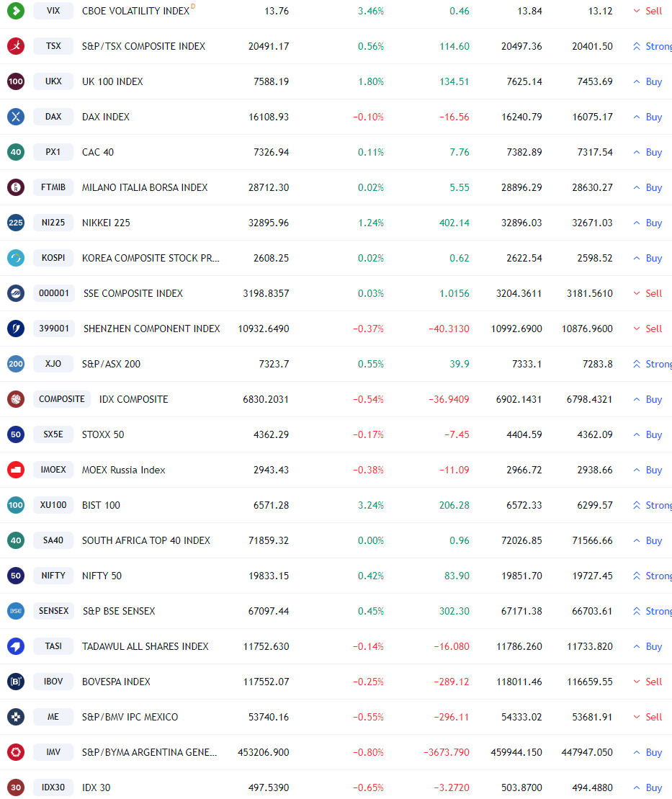
Task: Click SA40 price 71859.32
Action: tap(269, 540)
